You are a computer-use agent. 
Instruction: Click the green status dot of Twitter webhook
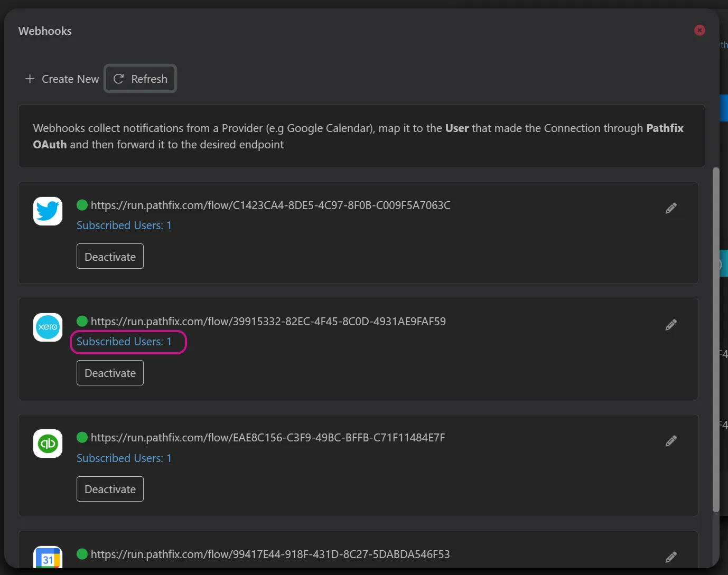click(x=82, y=205)
